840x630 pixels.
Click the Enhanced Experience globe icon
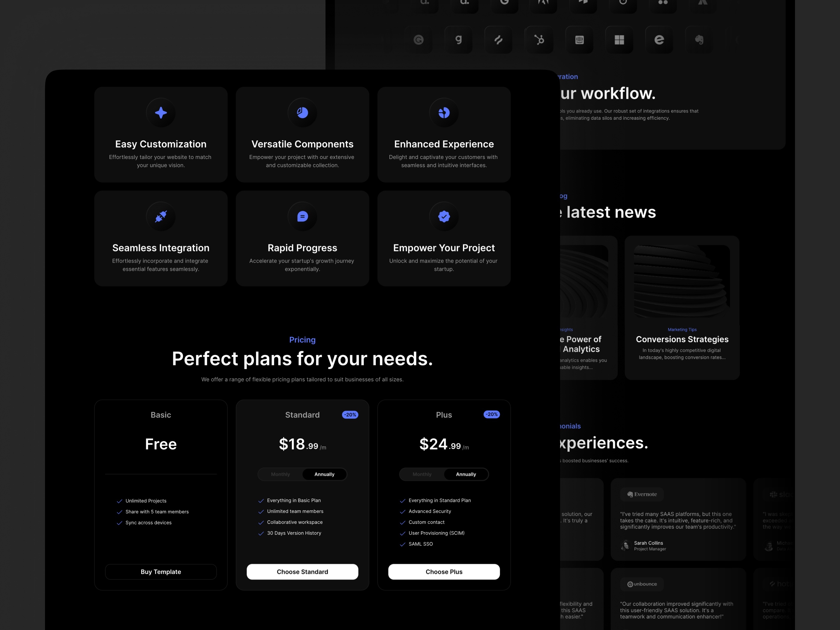443,111
